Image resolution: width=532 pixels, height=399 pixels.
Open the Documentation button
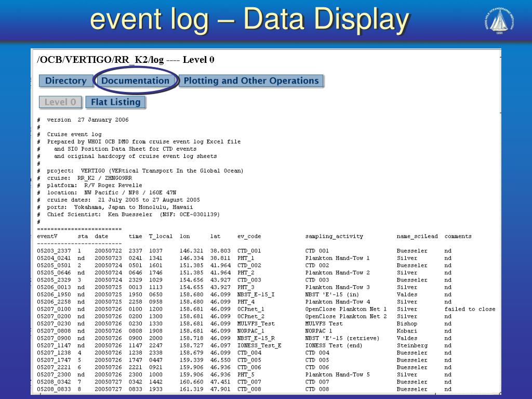[x=135, y=81]
